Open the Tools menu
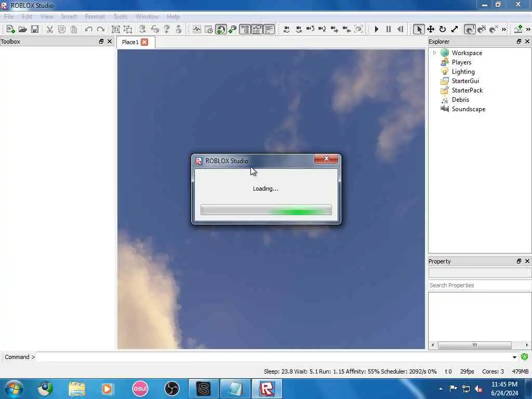Viewport: 532px width, 399px height. coord(120,16)
